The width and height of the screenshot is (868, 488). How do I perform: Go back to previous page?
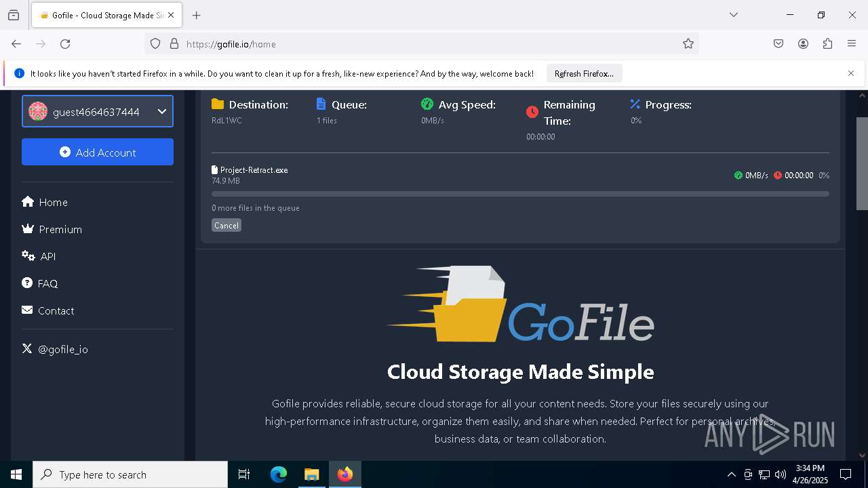click(16, 44)
